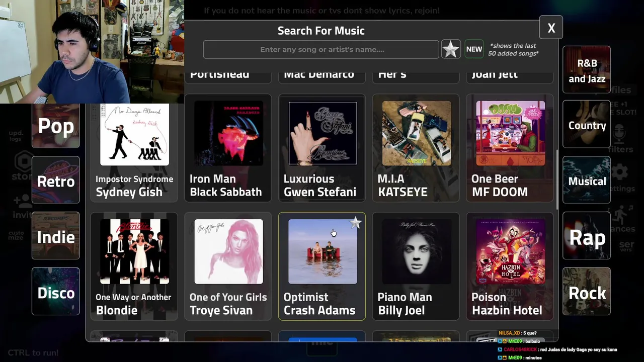Select One Way or Another album cover
Screen dimensions: 644x362
134,251
